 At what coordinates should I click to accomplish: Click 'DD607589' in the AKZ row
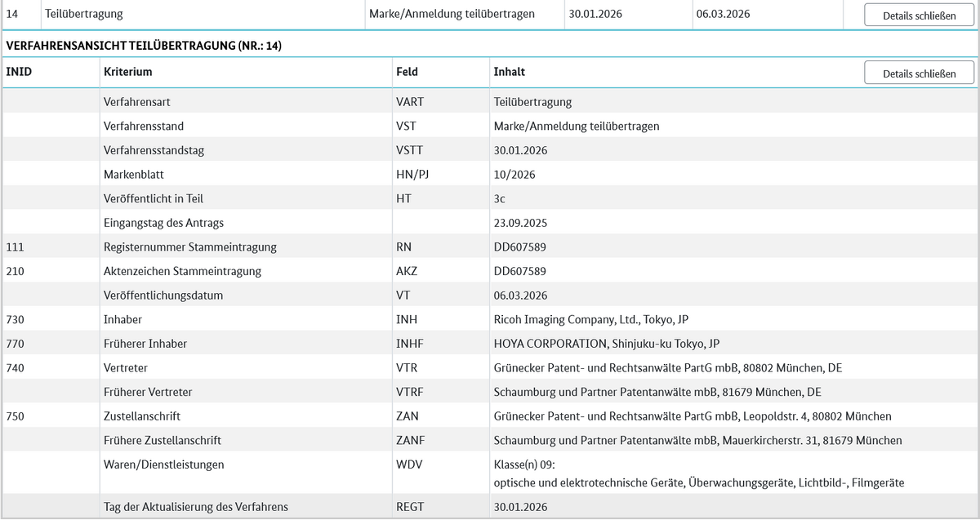click(x=520, y=271)
